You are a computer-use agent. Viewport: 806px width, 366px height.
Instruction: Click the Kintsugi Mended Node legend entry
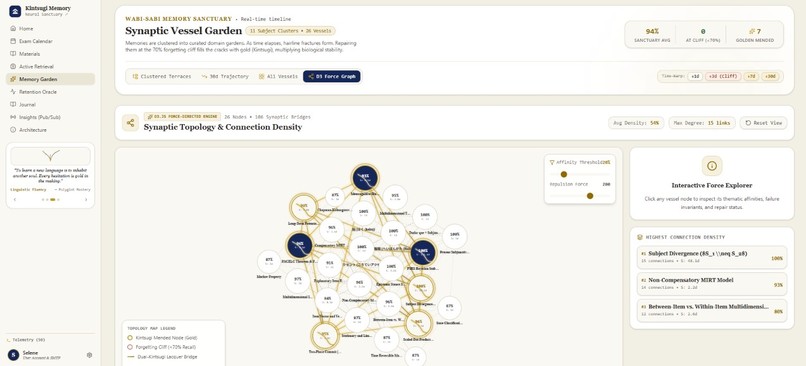(162, 338)
